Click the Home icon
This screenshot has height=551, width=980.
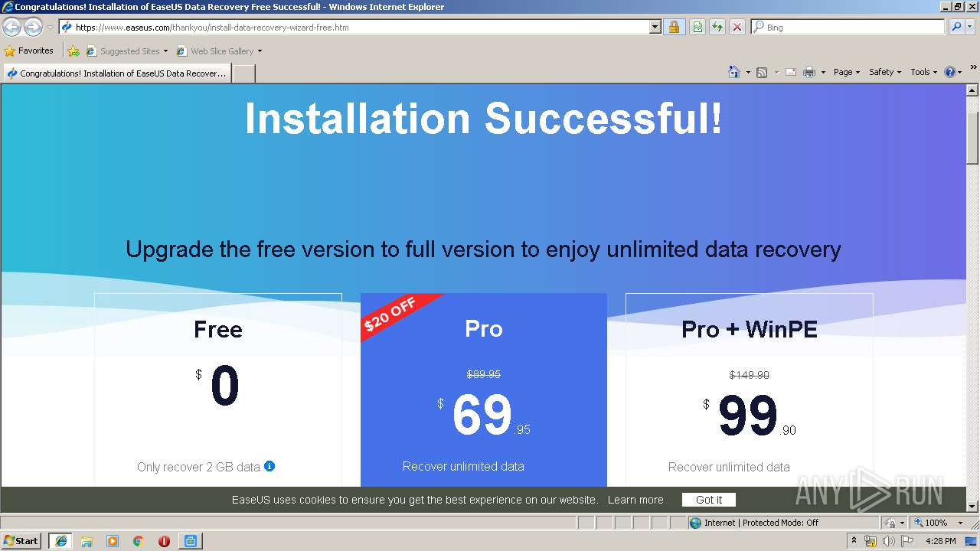point(734,72)
